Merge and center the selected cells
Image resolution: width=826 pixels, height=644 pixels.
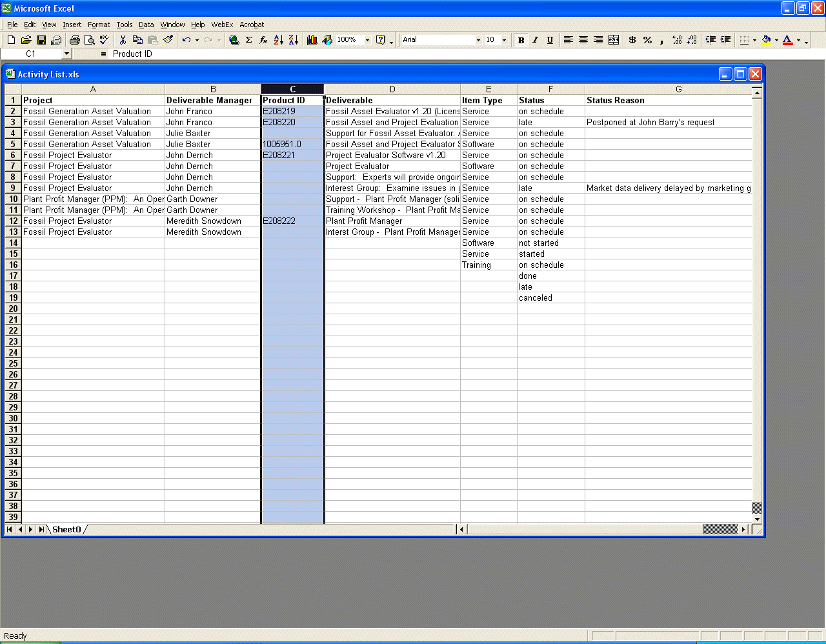pyautogui.click(x=614, y=40)
